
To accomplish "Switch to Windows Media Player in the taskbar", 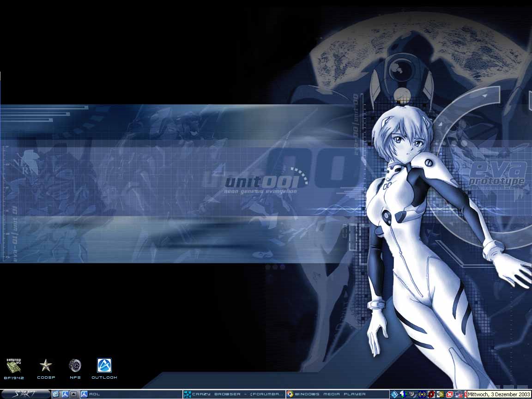I will pos(337,394).
